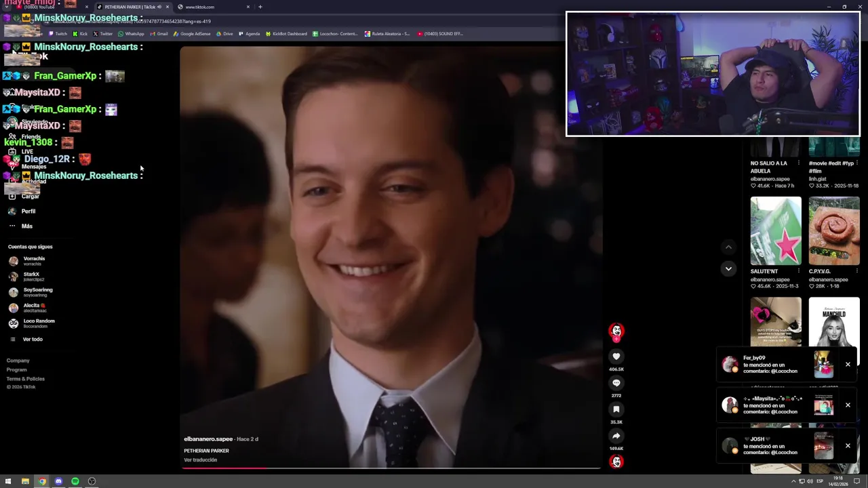Open the Twitter bookmark

click(103, 34)
